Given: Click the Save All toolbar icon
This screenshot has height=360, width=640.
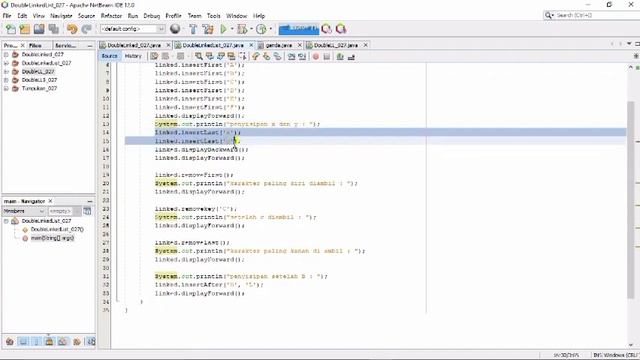Looking at the screenshot, I should click(x=53, y=29).
